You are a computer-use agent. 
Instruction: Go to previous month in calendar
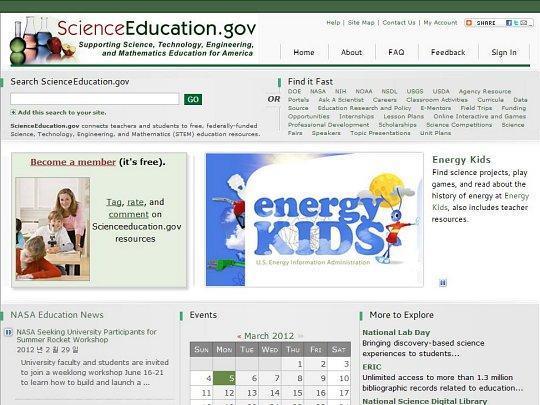tap(239, 336)
